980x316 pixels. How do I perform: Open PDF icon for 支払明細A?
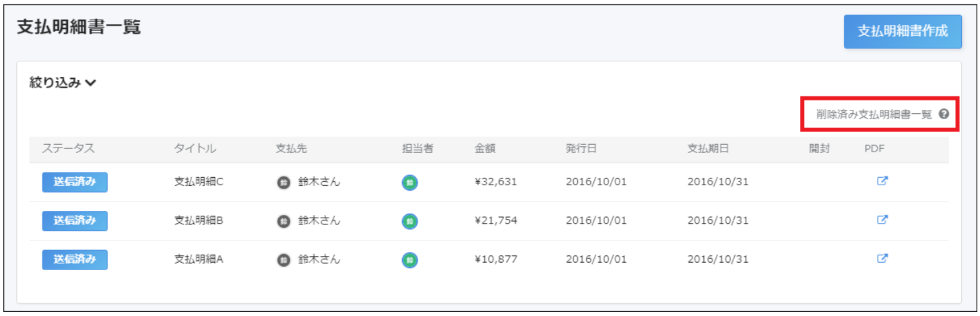882,259
